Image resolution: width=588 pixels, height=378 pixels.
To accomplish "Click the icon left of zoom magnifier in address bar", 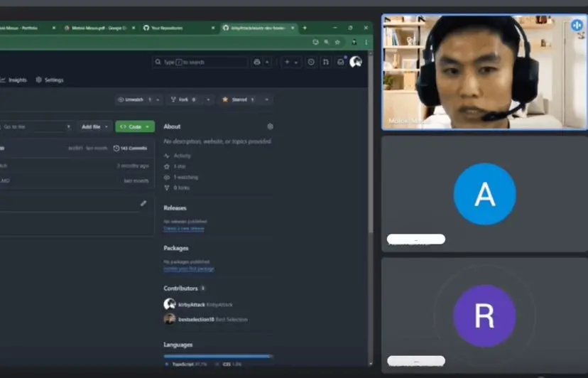I will point(315,42).
